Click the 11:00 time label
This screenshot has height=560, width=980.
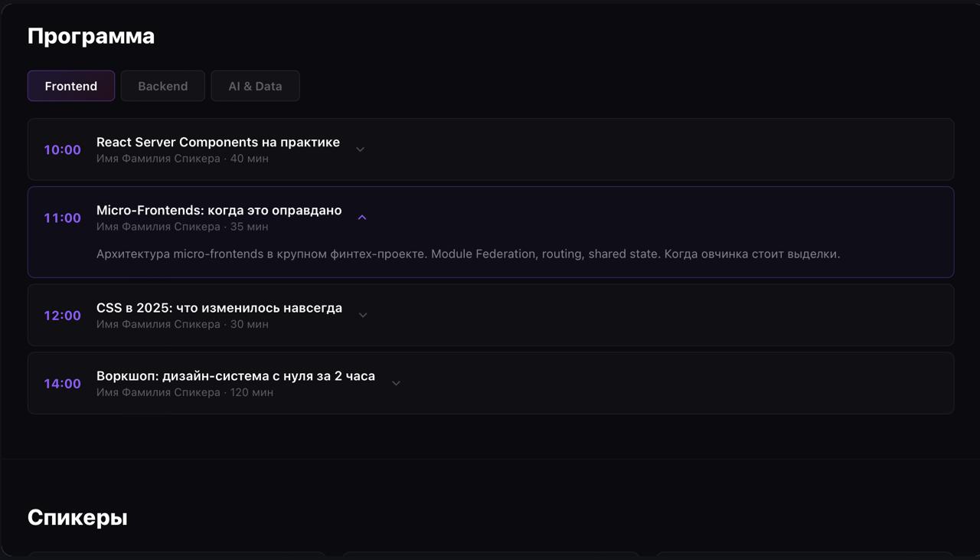click(x=62, y=218)
